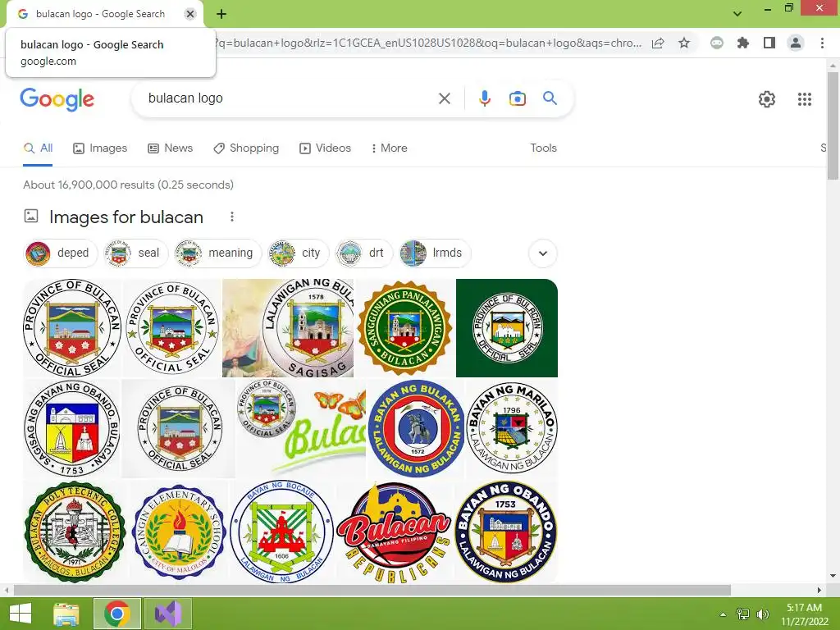Open Lalawigan ng Bulacan Sagisag image
This screenshot has width=840, height=630.
point(288,328)
